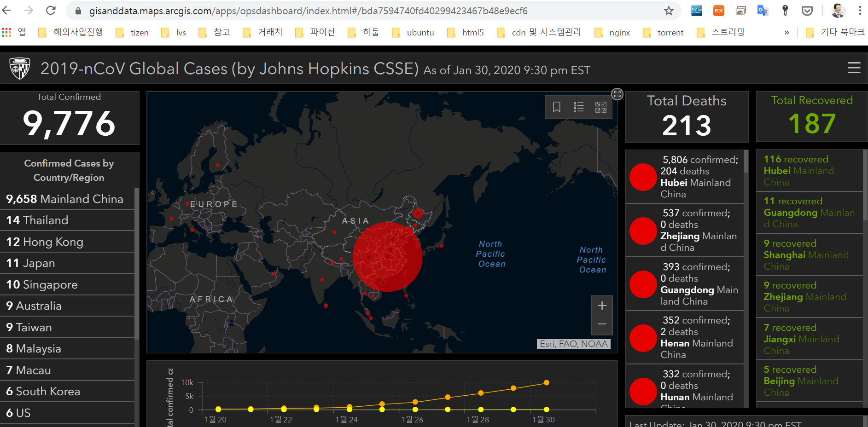Select 11 Japan in country list

point(67,263)
